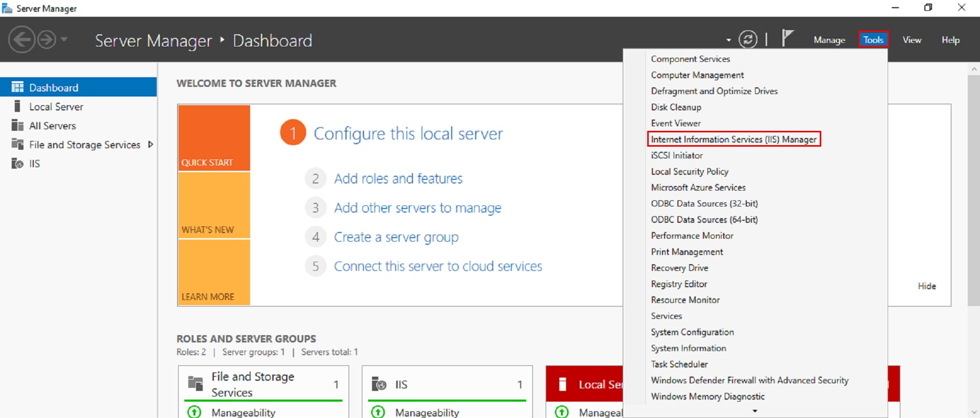The width and height of the screenshot is (980, 418).
Task: Click File and Storage Manageability status icon
Action: pos(194,412)
